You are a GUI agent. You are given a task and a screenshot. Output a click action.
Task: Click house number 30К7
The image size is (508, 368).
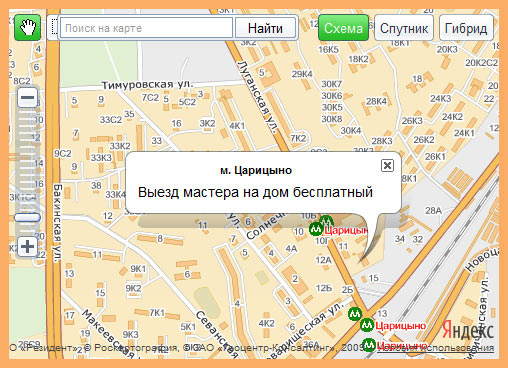click(x=332, y=84)
